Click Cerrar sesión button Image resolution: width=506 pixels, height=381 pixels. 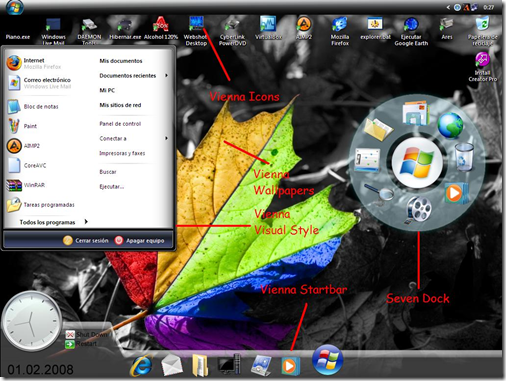tap(86, 240)
